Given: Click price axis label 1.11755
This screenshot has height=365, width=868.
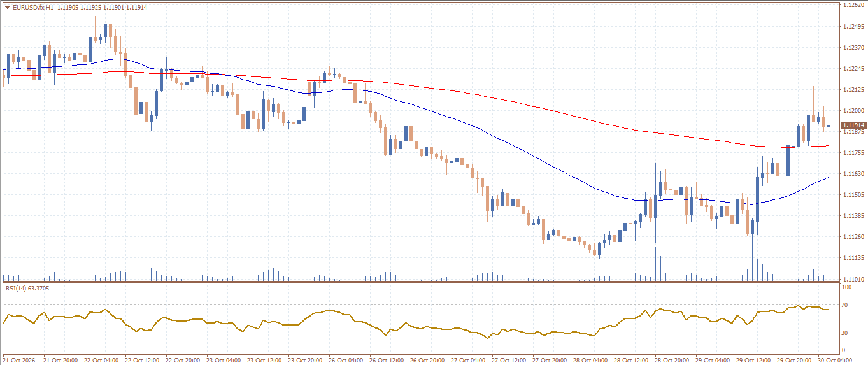Looking at the screenshot, I should (x=852, y=153).
